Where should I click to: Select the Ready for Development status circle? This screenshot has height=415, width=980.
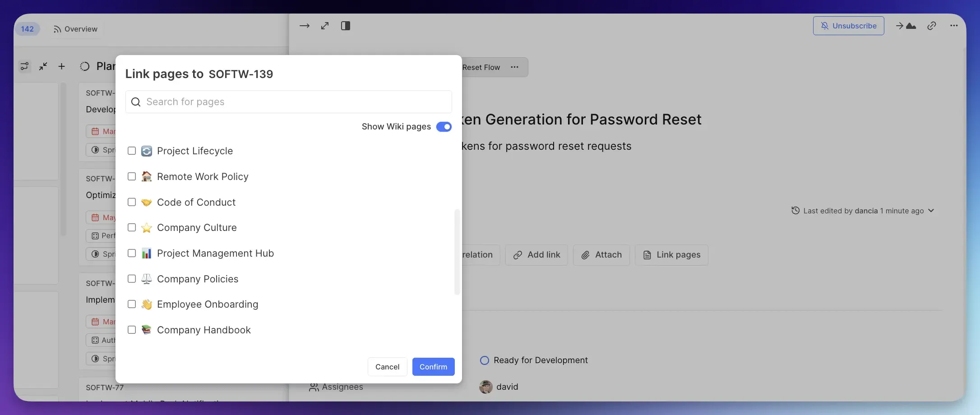484,360
